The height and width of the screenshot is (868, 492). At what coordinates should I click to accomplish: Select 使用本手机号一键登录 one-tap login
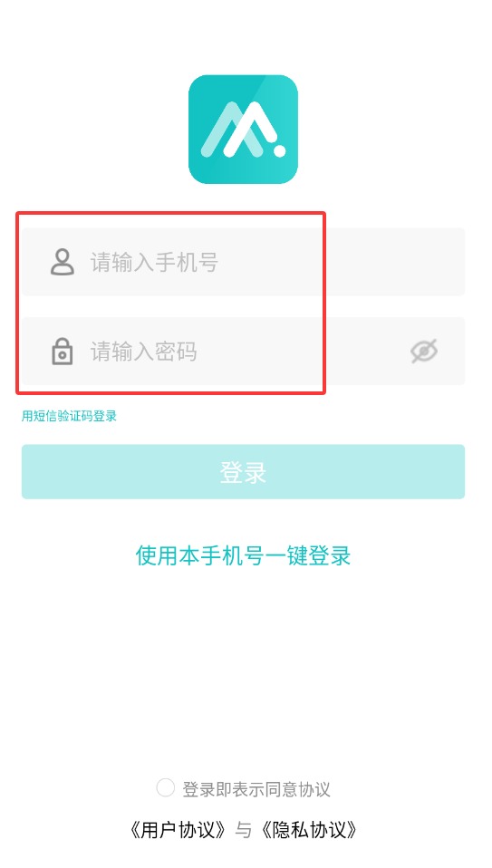click(x=243, y=555)
